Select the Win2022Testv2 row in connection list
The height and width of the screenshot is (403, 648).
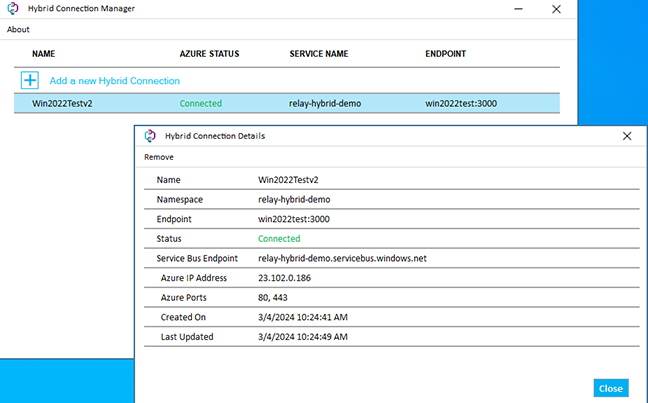click(287, 103)
